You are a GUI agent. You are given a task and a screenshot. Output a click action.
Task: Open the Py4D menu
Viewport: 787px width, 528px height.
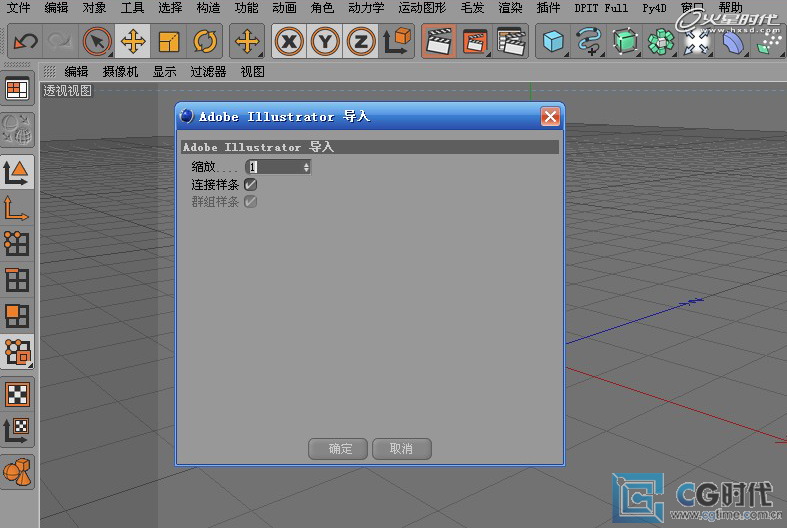[654, 8]
